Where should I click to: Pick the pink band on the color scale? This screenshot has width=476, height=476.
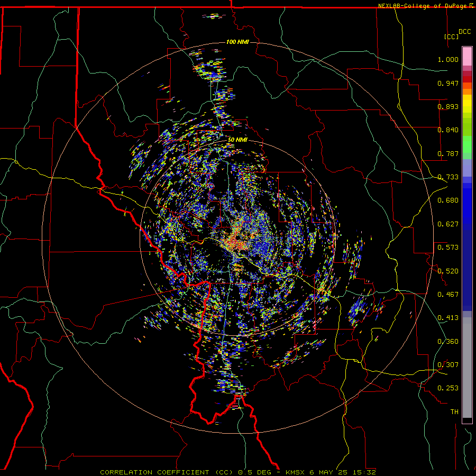467,56
